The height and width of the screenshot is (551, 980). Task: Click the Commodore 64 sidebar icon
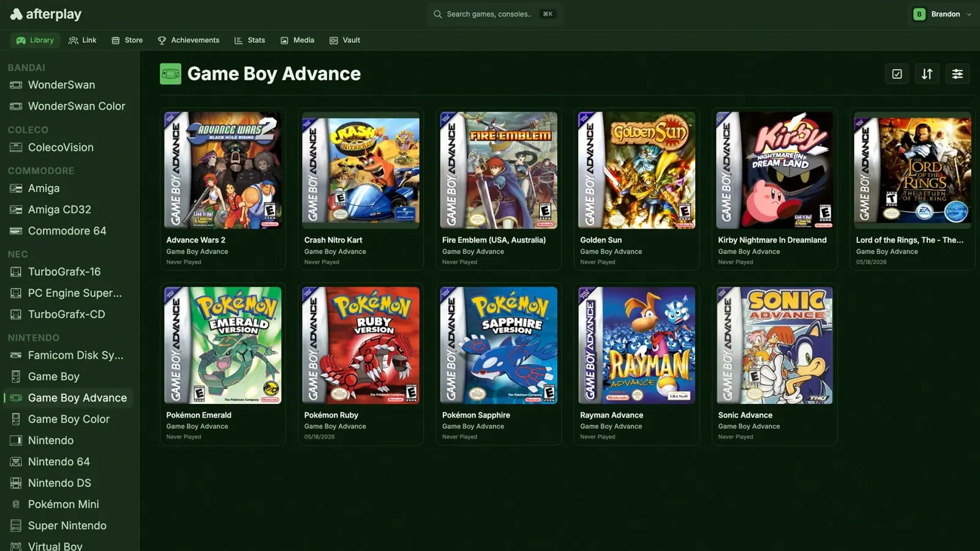tap(16, 231)
